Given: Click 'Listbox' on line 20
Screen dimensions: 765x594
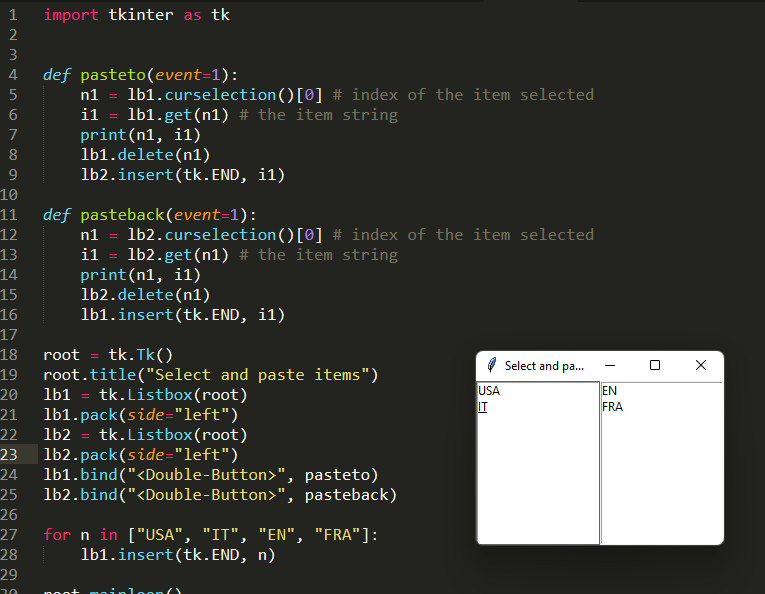Looking at the screenshot, I should point(160,395).
